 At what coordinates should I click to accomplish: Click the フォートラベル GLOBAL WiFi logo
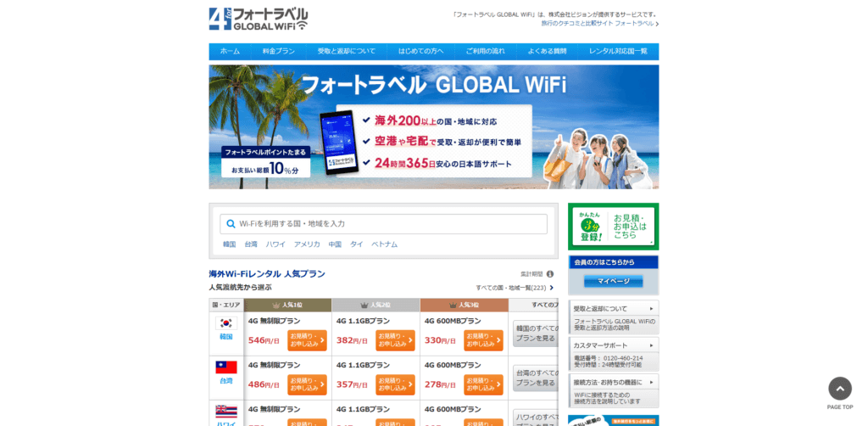pos(258,19)
